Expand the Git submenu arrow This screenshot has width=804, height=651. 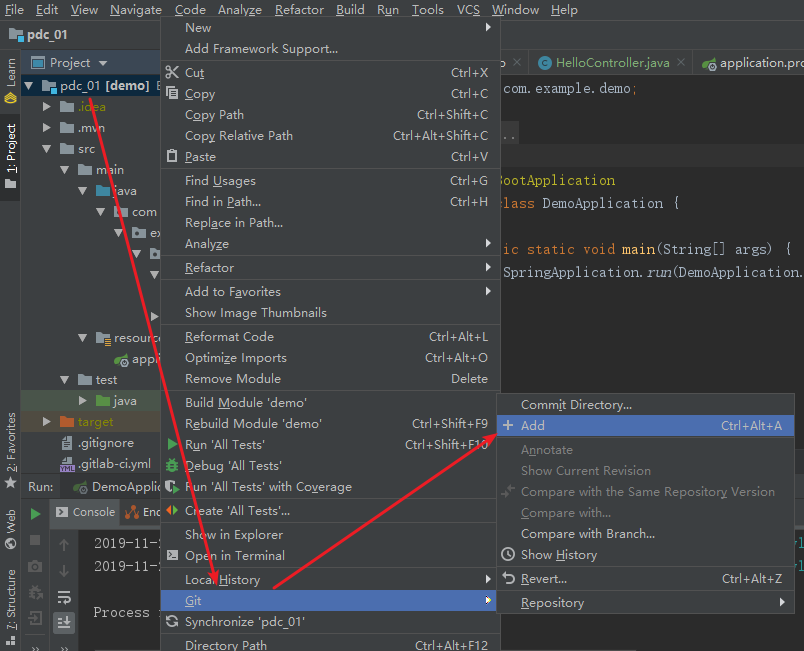(x=488, y=601)
